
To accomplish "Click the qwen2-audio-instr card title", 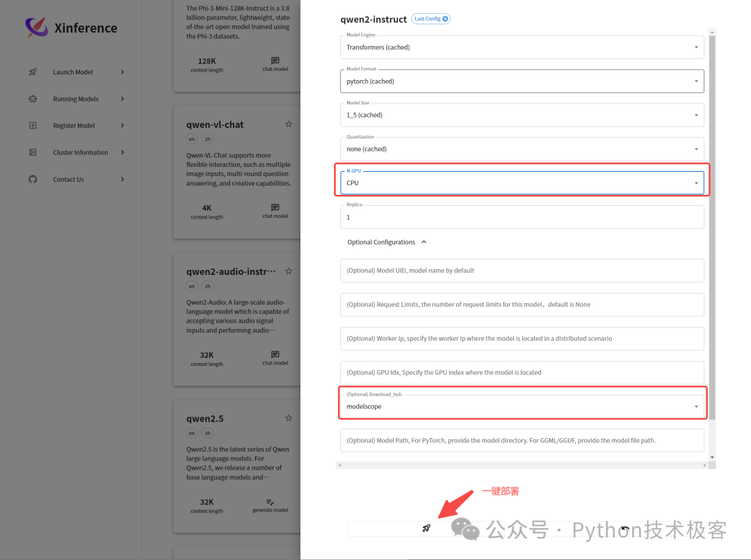I will [231, 271].
